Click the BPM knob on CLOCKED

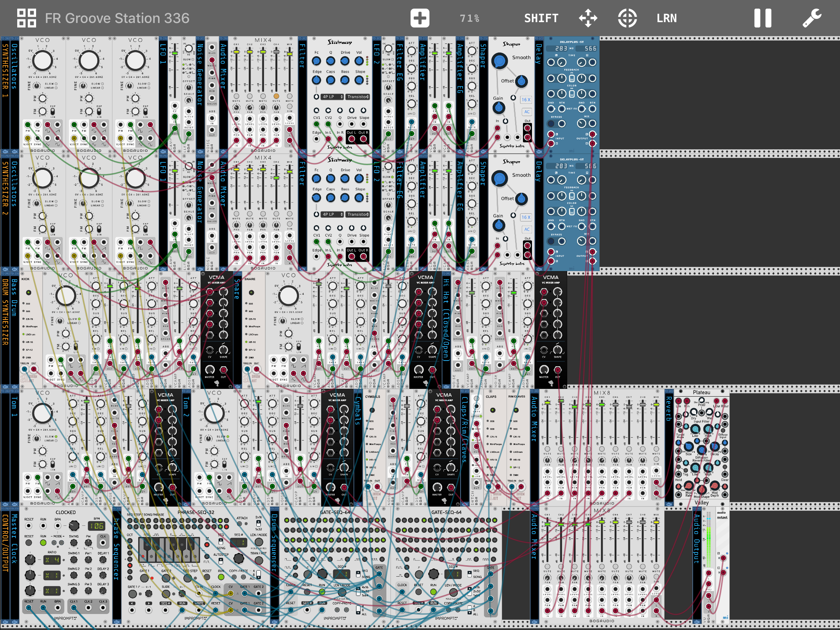[x=74, y=525]
